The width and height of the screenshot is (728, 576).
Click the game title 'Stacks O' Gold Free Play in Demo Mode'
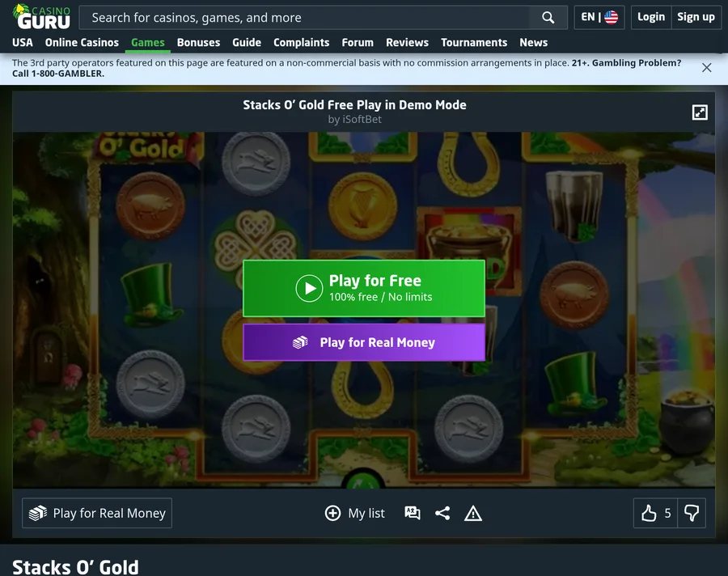(355, 105)
